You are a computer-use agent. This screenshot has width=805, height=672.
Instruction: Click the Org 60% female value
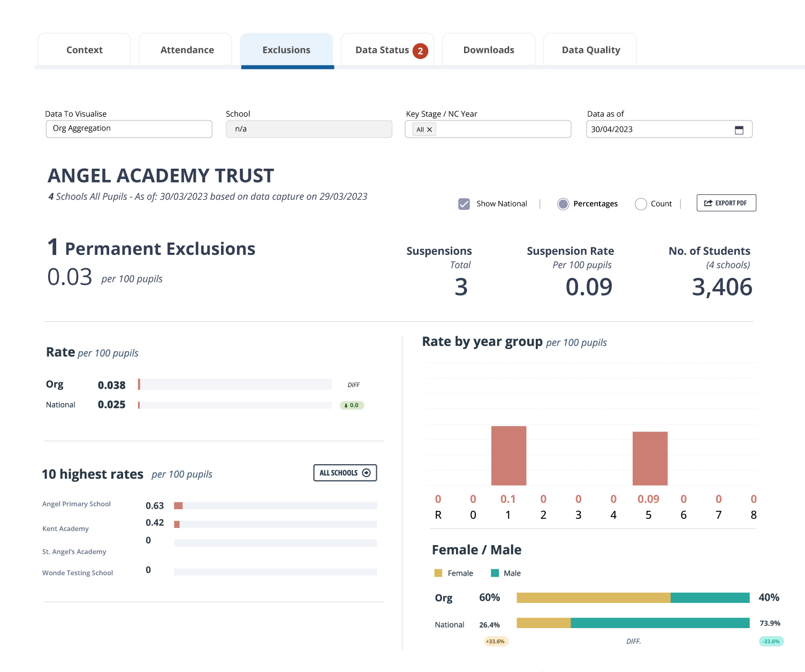tap(489, 598)
